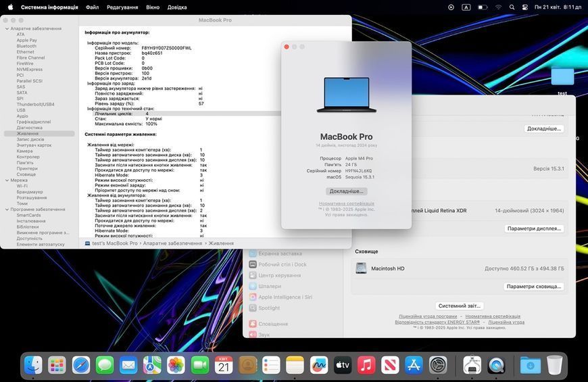588x382 pixels.
Task: Open Finder from the Dock
Action: pyautogui.click(x=33, y=365)
